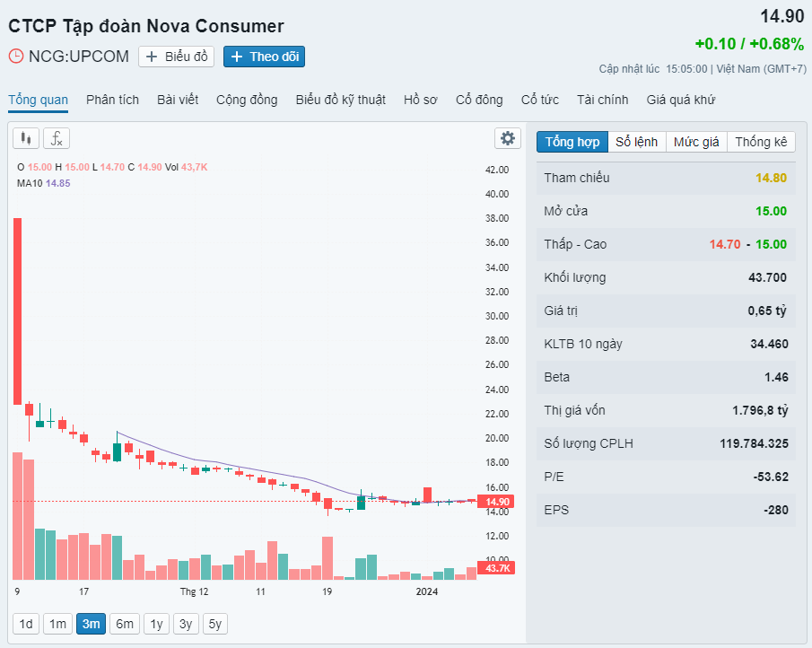Open the Giá quá khứ tab
This screenshot has height=648, width=812.
click(680, 100)
